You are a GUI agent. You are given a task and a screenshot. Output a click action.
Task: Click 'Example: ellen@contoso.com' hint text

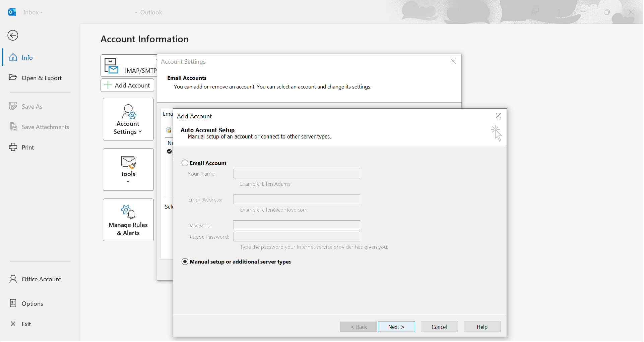tap(274, 210)
